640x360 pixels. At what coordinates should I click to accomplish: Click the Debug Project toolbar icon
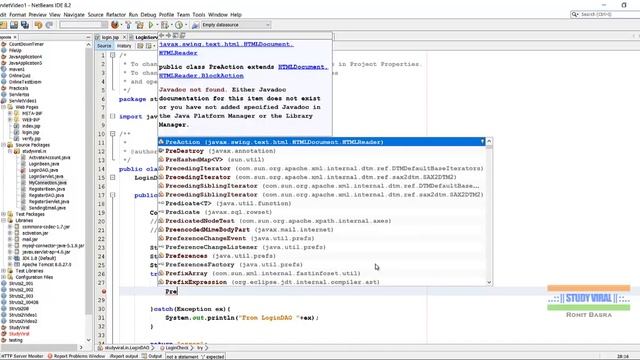pos(164,25)
